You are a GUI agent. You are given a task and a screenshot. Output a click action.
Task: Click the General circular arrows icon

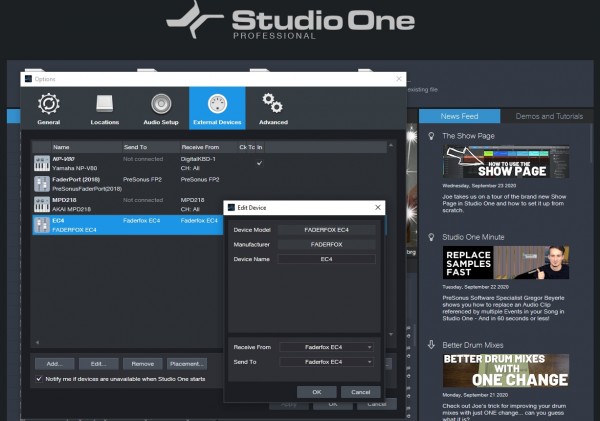tap(49, 103)
